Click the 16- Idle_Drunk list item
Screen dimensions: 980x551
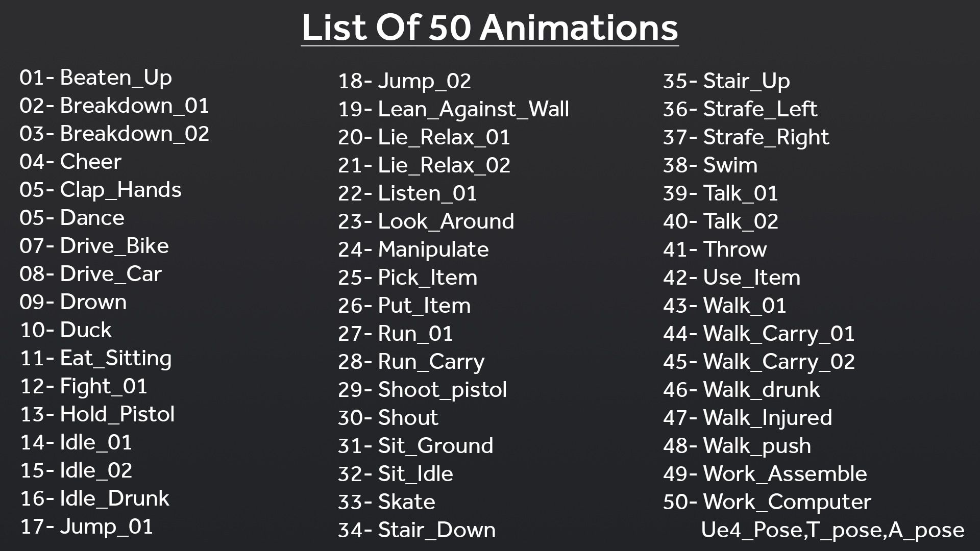coord(95,498)
